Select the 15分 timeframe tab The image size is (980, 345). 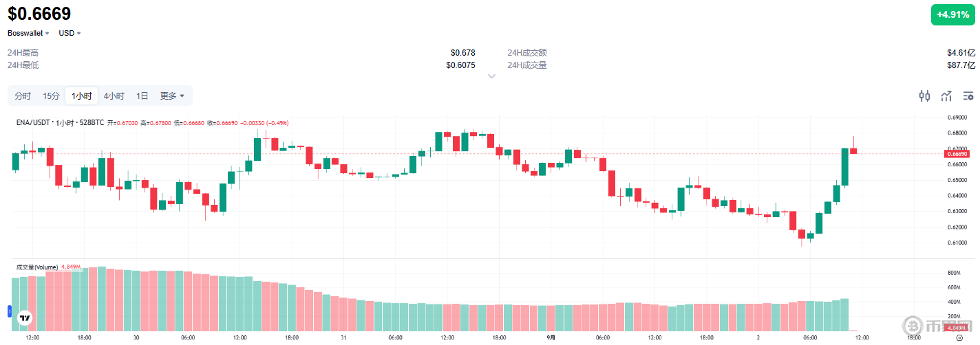52,96
